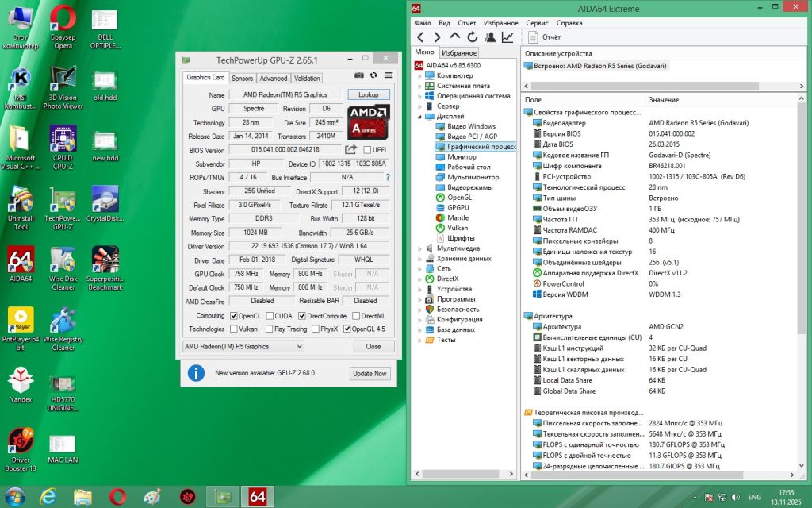Go up one level in AIDA64
This screenshot has height=508, width=812.
click(x=454, y=37)
